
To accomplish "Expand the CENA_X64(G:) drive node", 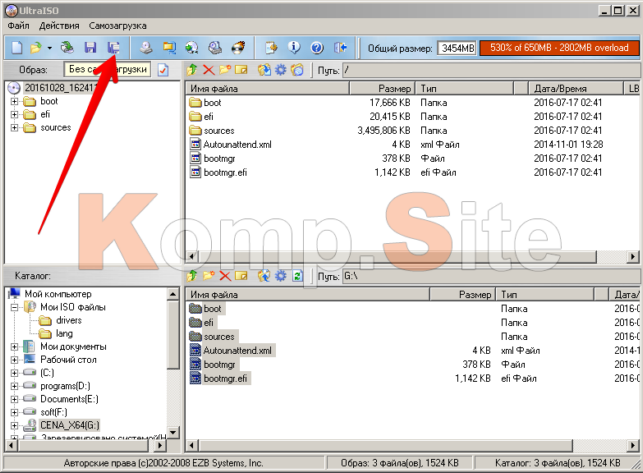I will point(14,425).
